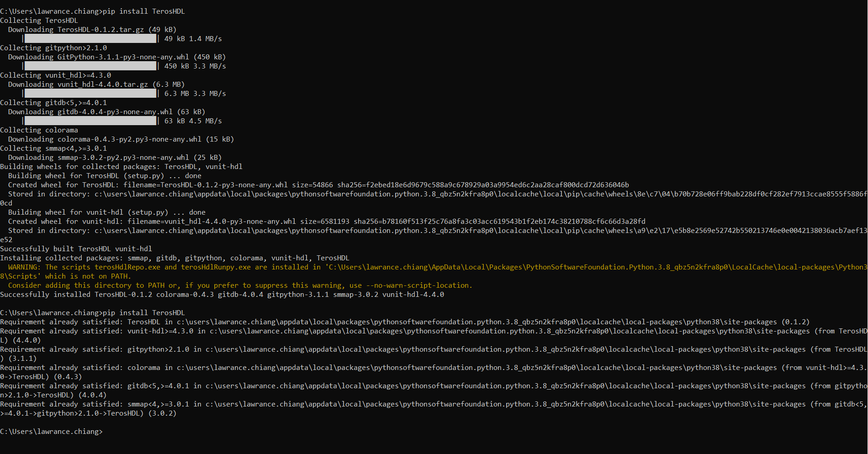Click the '49 kB 1.4 MB/s' download speed
Viewport: 868px width, 454px height.
point(193,39)
